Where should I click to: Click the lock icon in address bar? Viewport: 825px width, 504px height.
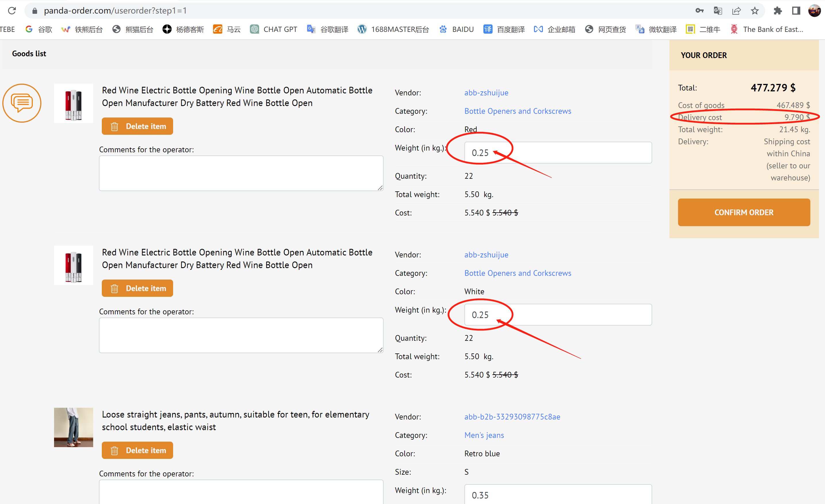tap(35, 11)
